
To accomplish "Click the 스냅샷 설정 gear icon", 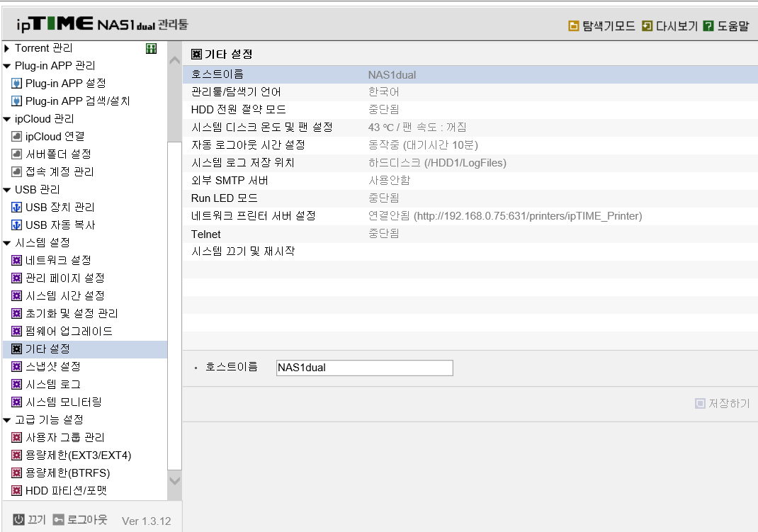I will point(16,367).
